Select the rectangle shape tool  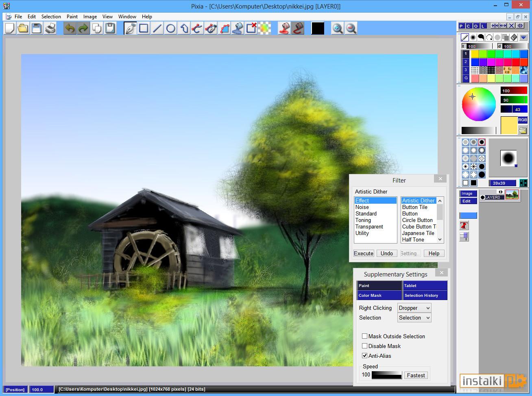coord(144,28)
